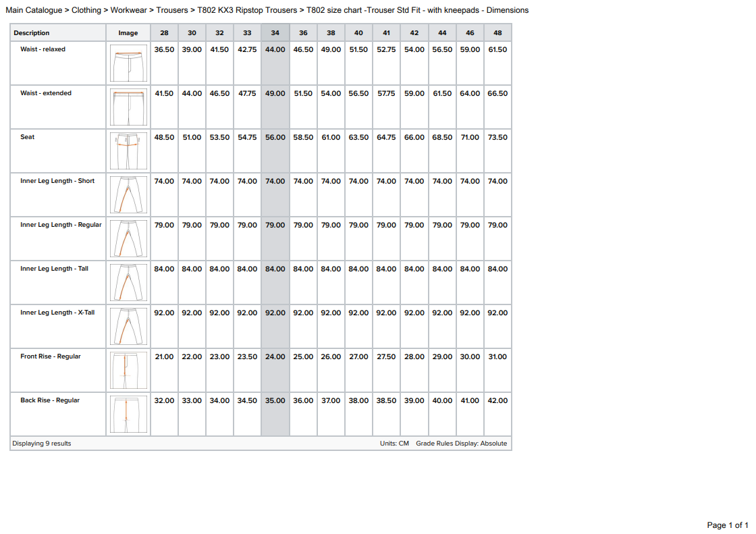
Task: Navigate to T802 KX3 Ripstop Trousers breadcrumb
Action: point(247,10)
